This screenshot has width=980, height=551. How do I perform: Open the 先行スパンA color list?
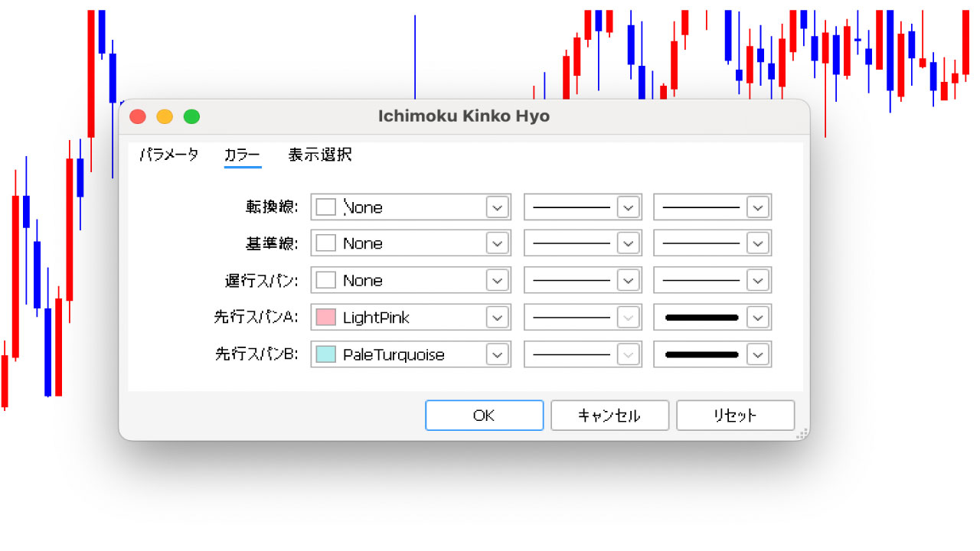tap(496, 317)
